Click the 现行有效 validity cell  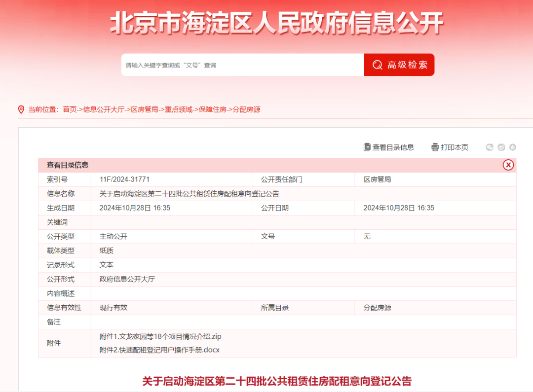coord(113,308)
